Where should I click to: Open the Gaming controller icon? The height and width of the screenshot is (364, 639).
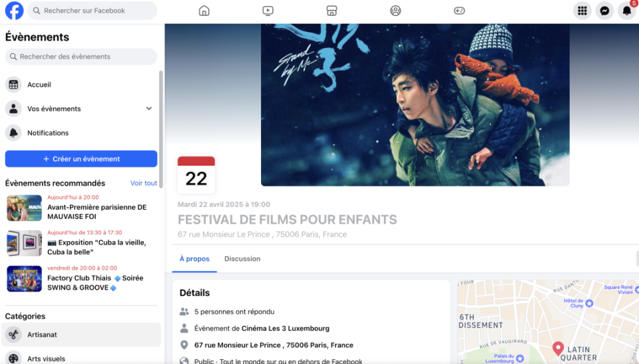pyautogui.click(x=459, y=11)
